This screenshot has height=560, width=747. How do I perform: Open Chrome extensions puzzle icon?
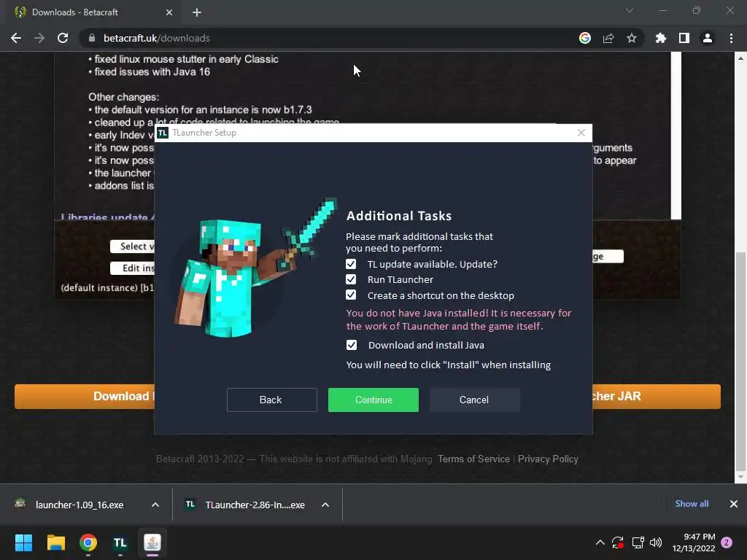[x=660, y=38]
